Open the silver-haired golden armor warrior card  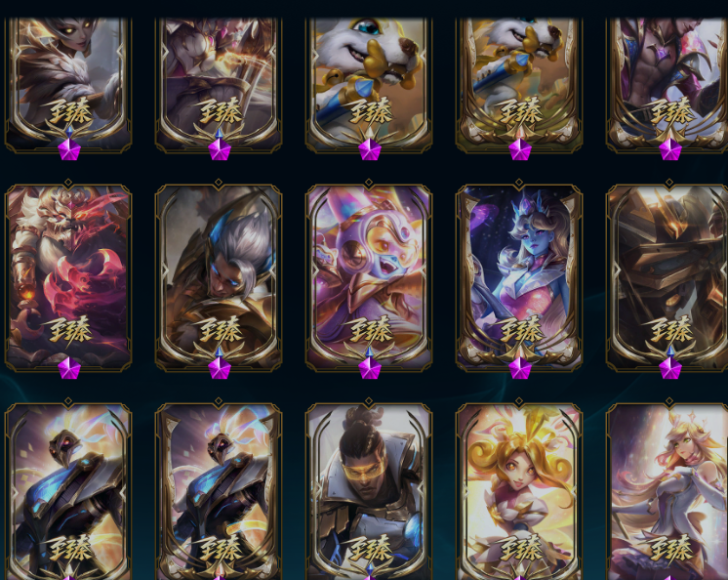219,277
